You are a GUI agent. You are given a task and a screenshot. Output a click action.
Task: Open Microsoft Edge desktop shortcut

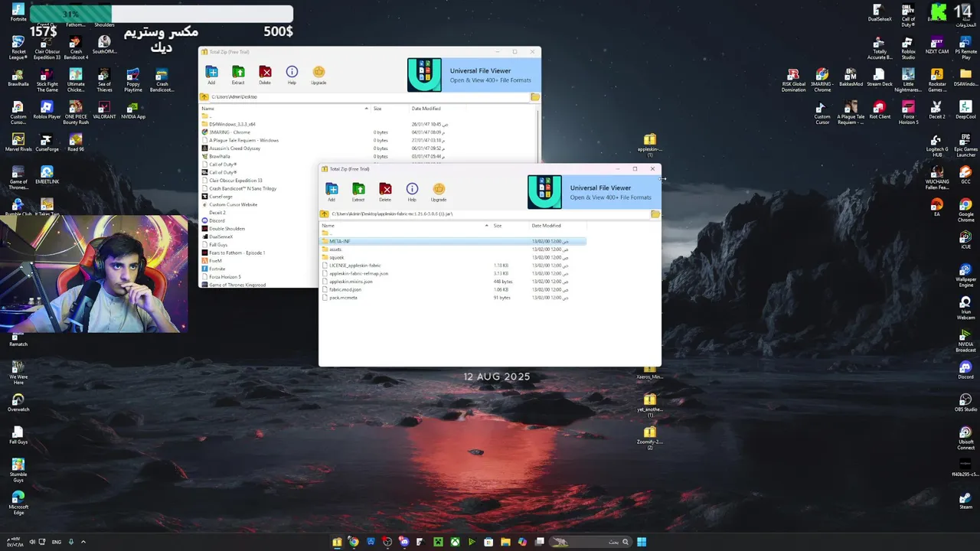[x=18, y=504]
